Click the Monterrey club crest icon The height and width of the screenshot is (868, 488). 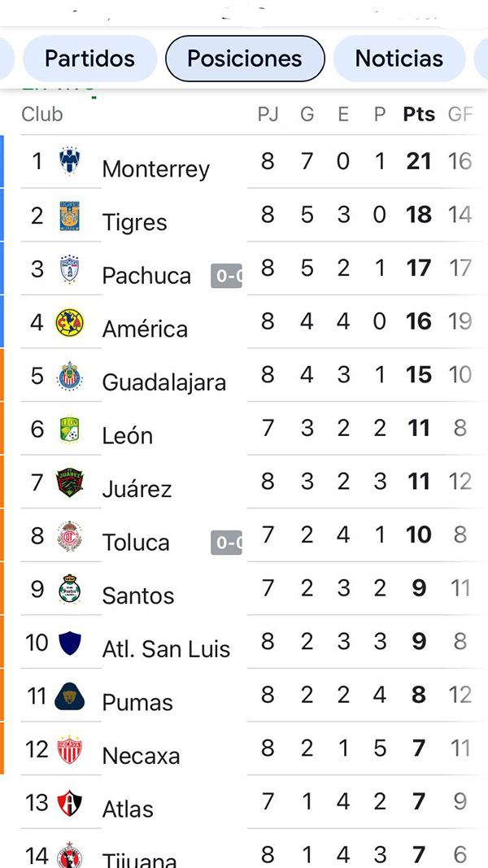(x=70, y=161)
